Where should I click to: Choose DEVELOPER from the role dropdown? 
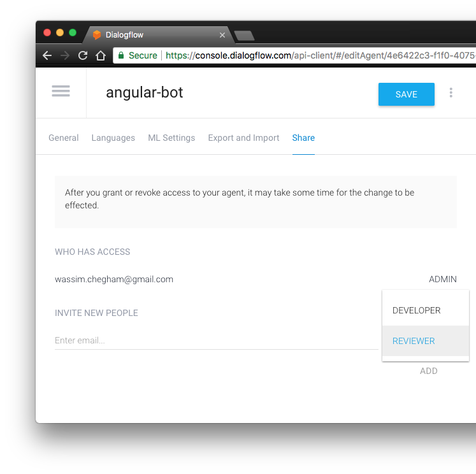click(x=426, y=310)
